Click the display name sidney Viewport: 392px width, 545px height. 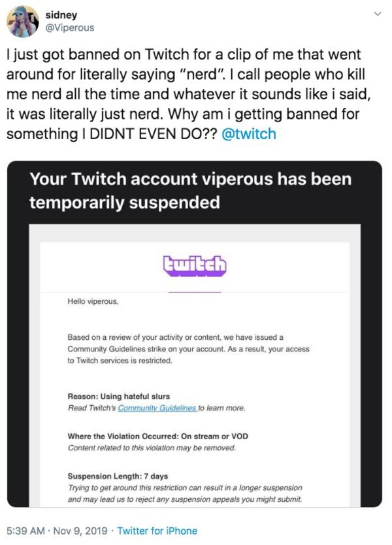61,15
